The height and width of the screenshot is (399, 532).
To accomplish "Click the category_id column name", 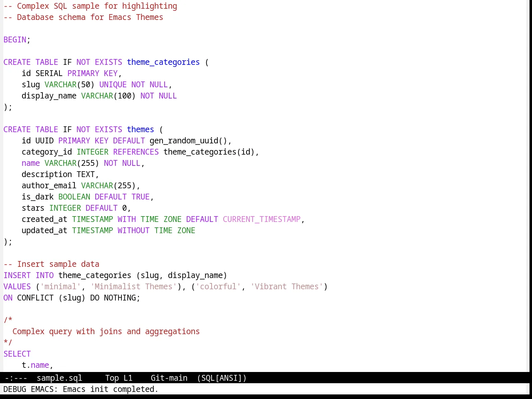I will point(47,152).
